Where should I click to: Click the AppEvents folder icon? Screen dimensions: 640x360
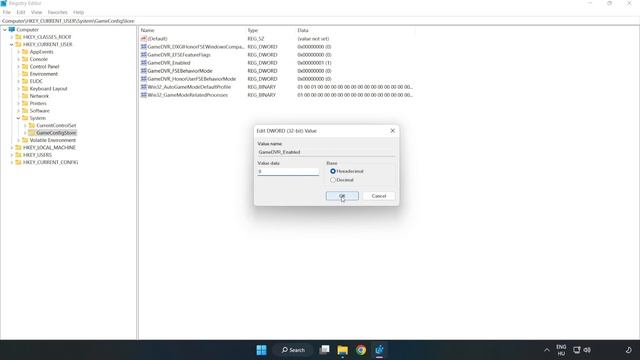[x=25, y=52]
